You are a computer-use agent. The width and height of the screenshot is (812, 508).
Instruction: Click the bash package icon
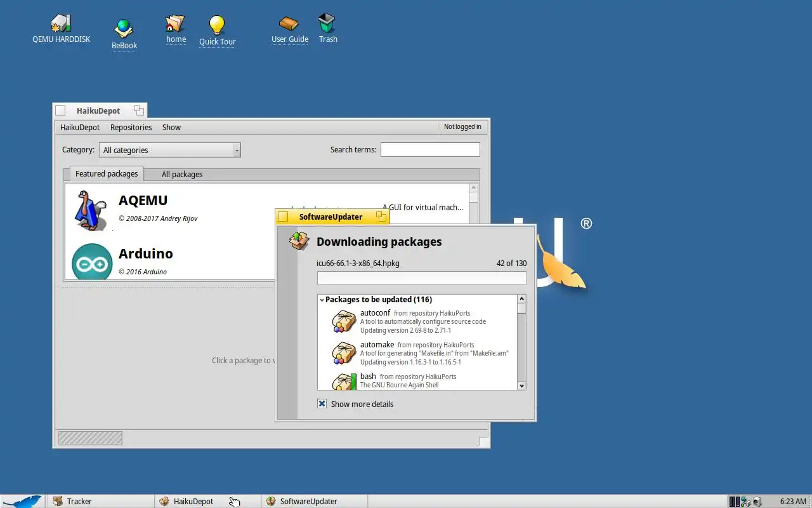(344, 381)
